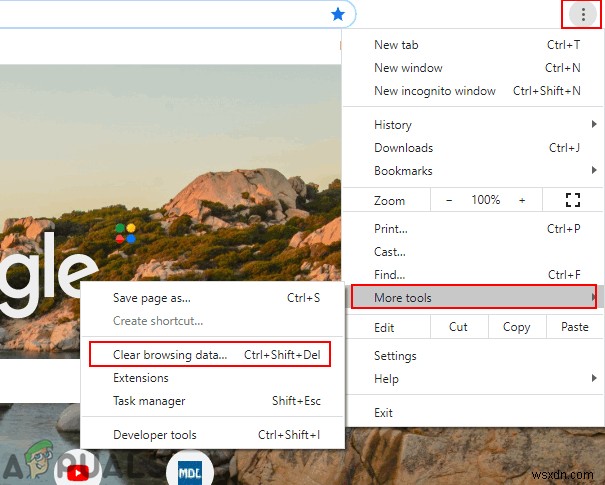Expand the Help submenu arrow

pyautogui.click(x=594, y=378)
